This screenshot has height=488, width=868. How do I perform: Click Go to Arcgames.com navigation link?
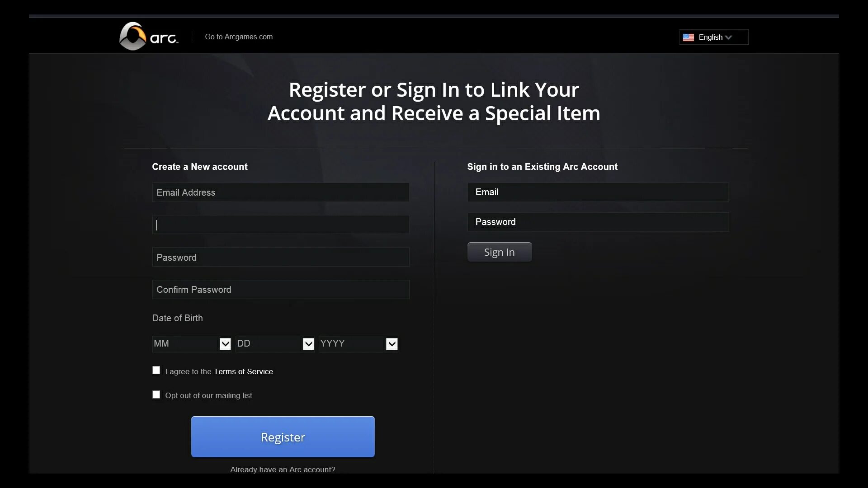(238, 36)
